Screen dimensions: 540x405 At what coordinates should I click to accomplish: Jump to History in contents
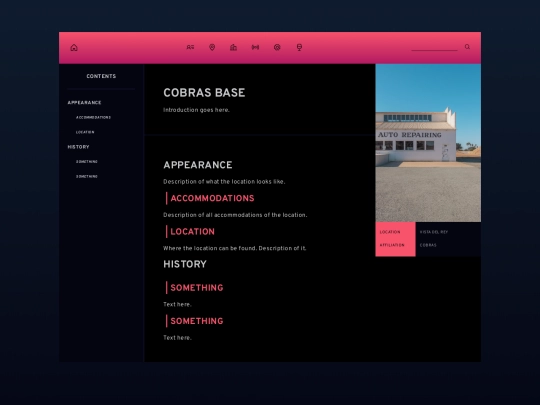click(79, 147)
